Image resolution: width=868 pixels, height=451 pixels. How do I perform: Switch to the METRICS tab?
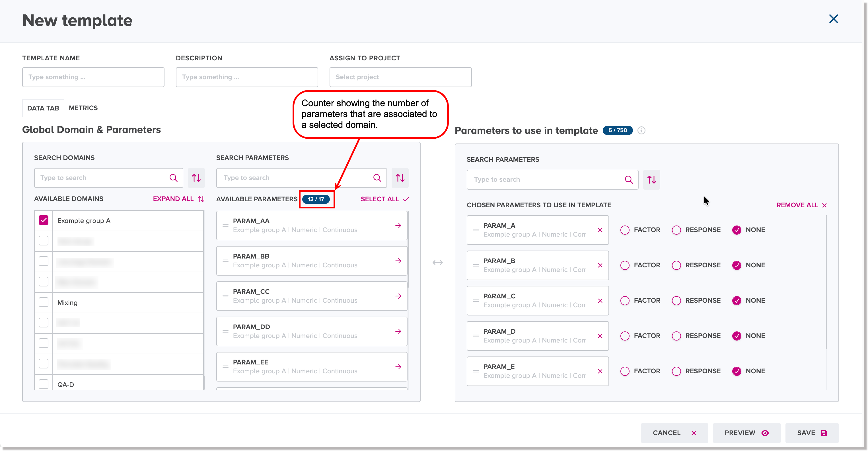coord(83,108)
